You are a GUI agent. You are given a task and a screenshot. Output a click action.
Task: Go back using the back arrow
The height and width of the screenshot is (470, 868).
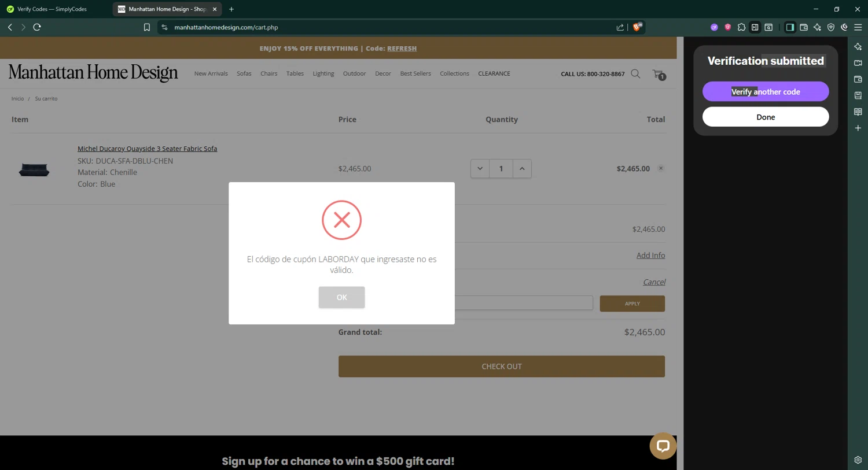pos(10,27)
